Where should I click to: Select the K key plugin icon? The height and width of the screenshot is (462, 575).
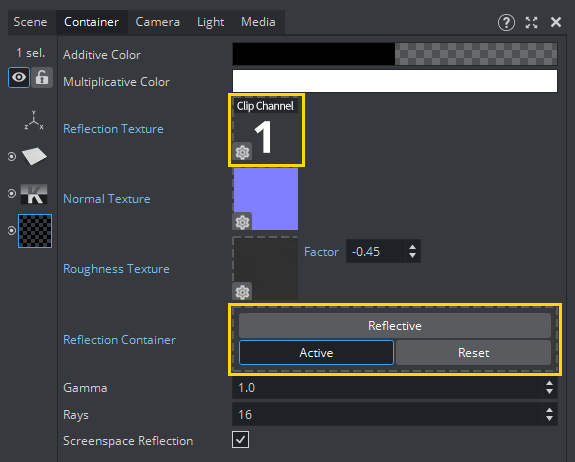click(34, 194)
